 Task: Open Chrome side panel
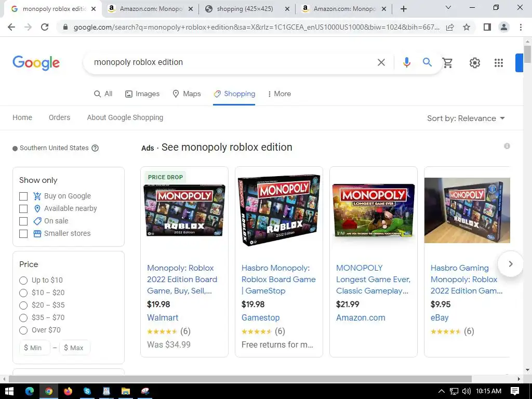click(x=487, y=27)
